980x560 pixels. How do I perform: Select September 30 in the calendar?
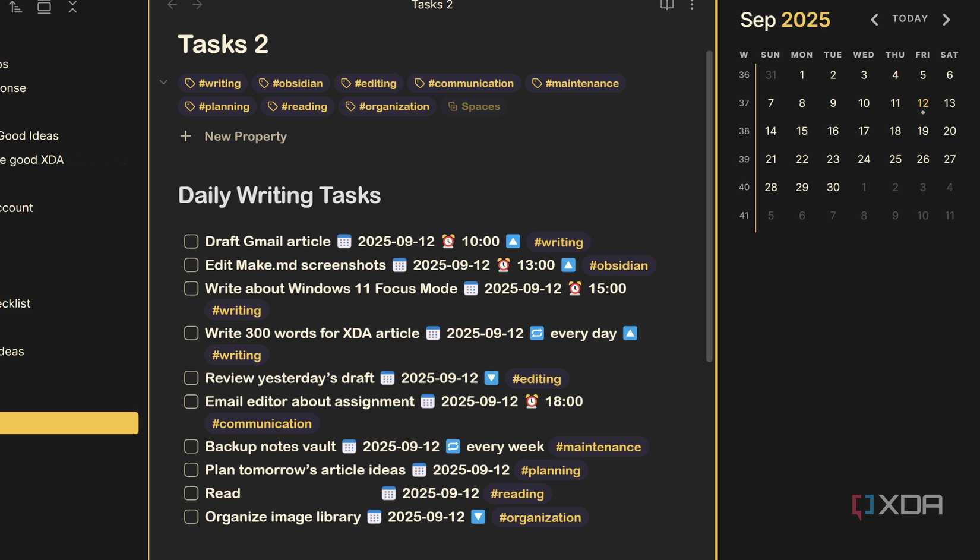[833, 188]
